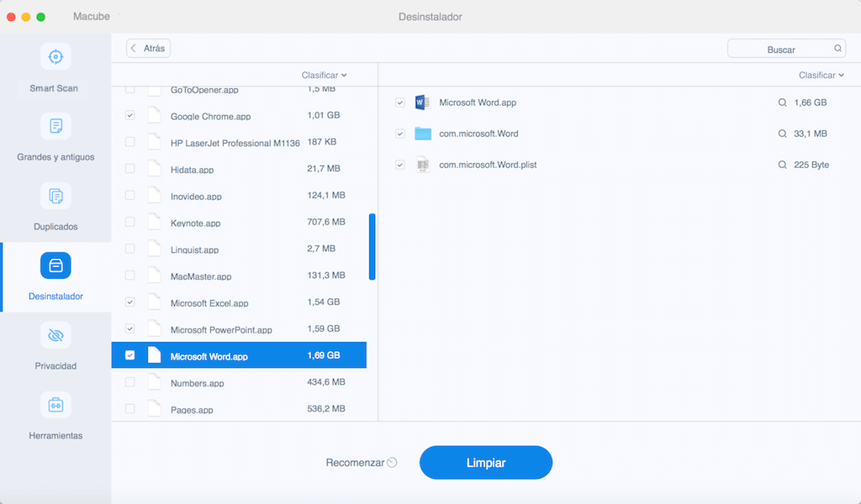Open Clasificar dropdown above details pane
This screenshot has width=861, height=504.
(821, 75)
